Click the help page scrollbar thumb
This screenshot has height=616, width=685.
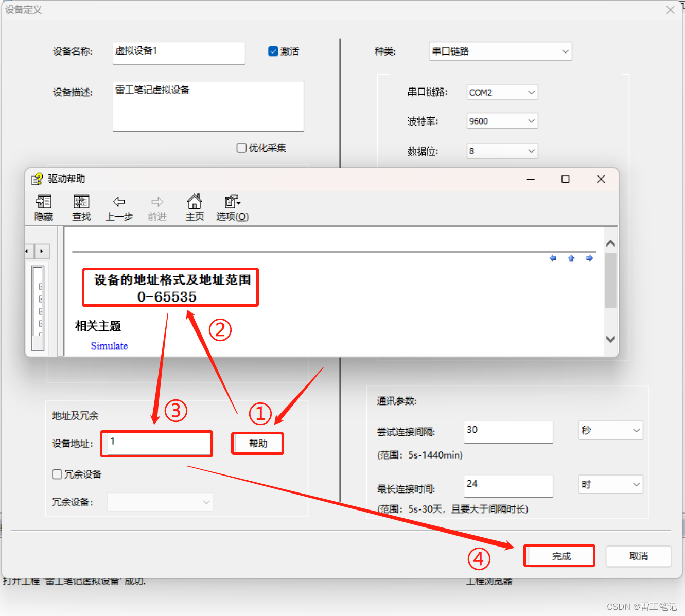click(610, 280)
